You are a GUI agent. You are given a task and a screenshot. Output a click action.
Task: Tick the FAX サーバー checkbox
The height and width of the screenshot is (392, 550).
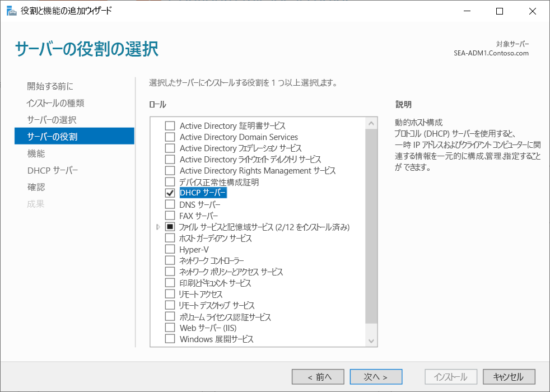coord(170,216)
